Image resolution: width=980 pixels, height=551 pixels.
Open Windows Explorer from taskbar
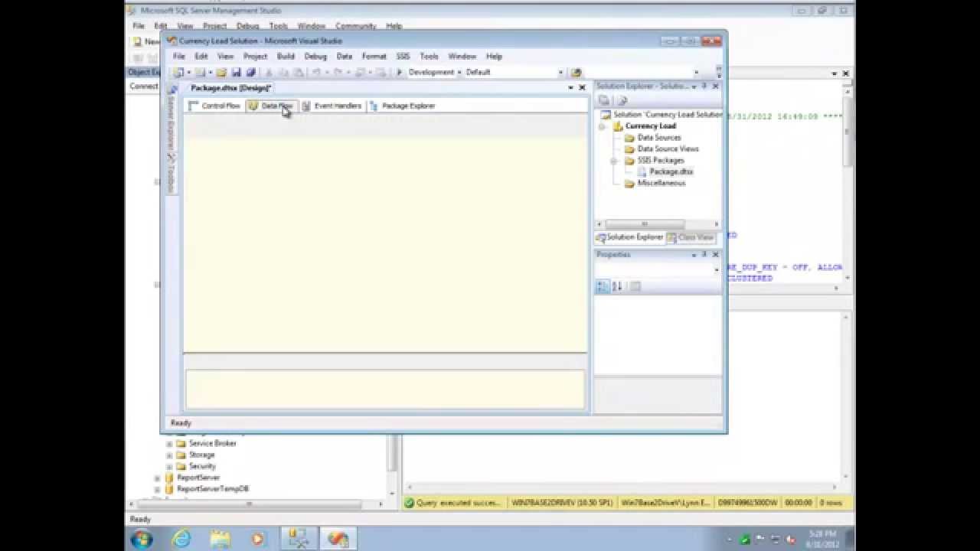point(220,540)
